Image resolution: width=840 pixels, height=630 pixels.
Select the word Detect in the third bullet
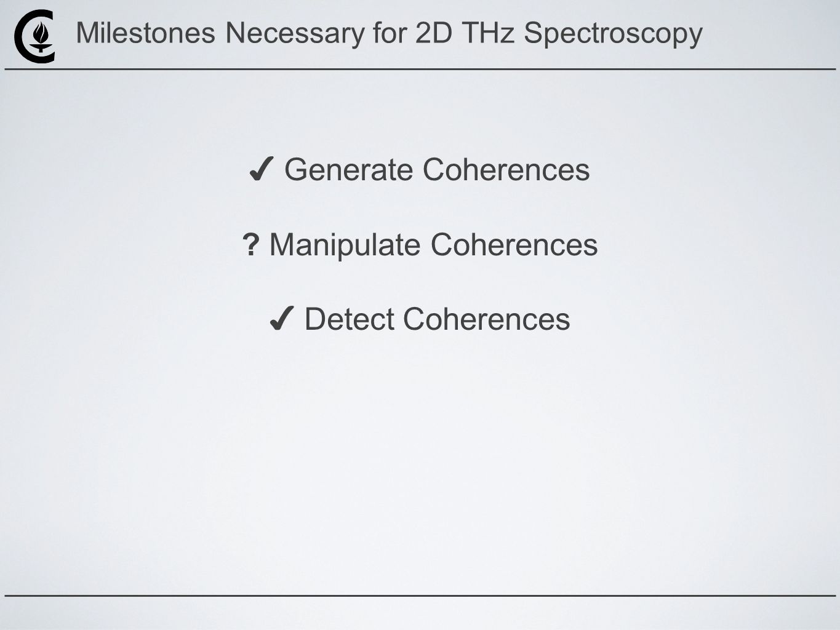click(x=350, y=319)
